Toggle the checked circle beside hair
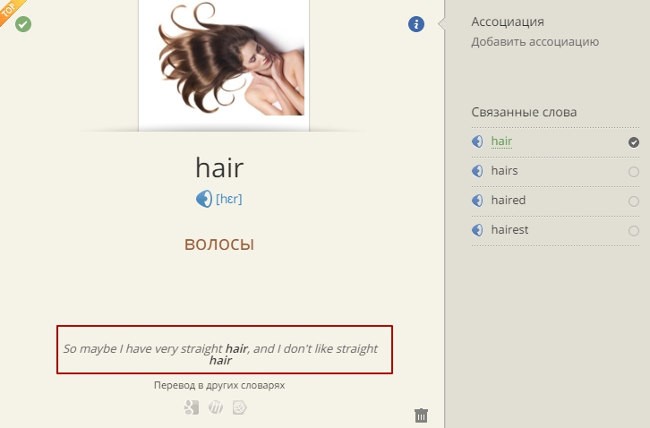The width and height of the screenshot is (650, 428). (633, 142)
